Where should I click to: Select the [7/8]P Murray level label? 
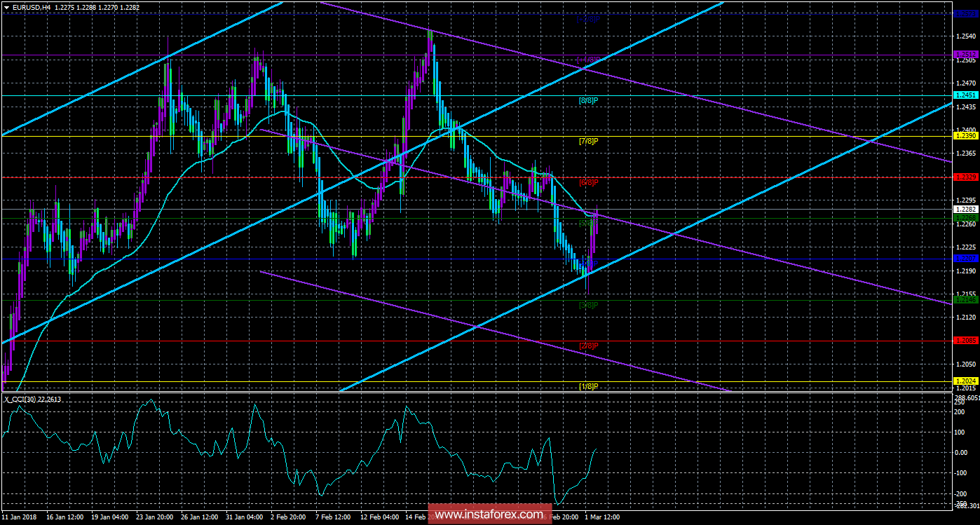[587, 141]
